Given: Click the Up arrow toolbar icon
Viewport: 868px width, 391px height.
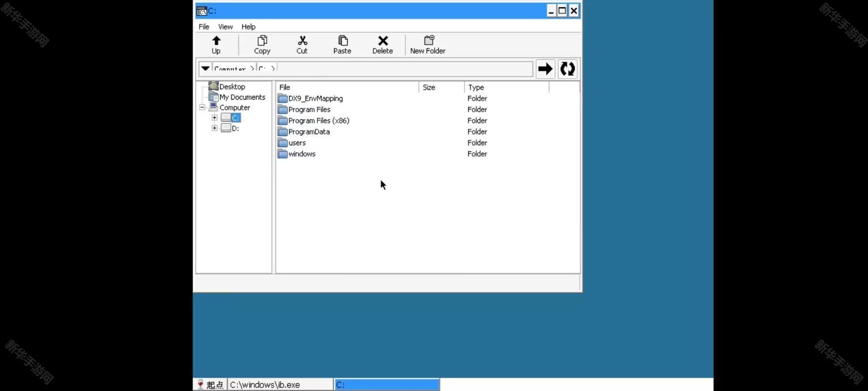Looking at the screenshot, I should point(216,41).
